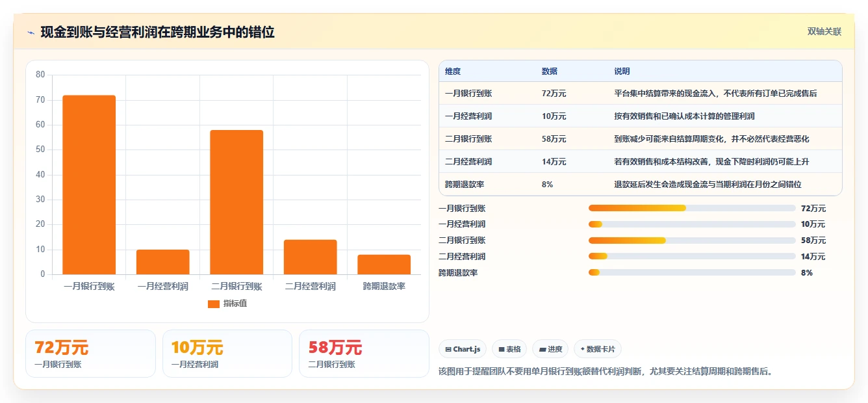Viewport: 868px width, 403px height.
Task: Click the 一月经营利润 bar in chart
Action: point(162,262)
